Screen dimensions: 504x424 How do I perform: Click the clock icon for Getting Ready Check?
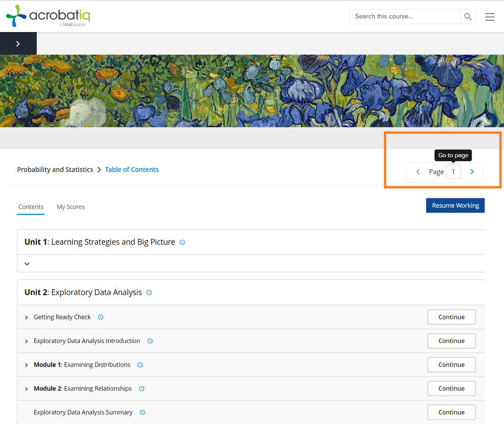coord(101,317)
